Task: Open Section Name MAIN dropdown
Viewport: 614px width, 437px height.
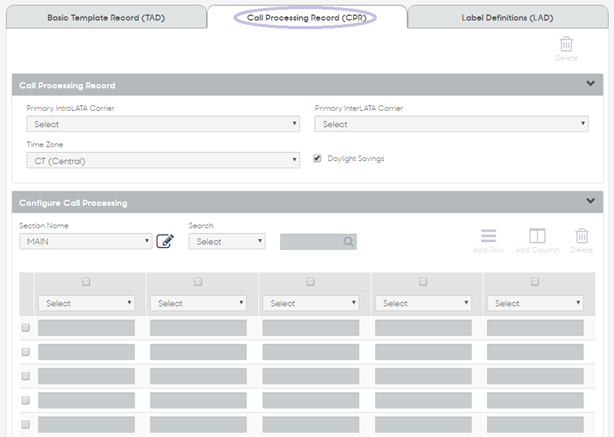Action: [86, 242]
